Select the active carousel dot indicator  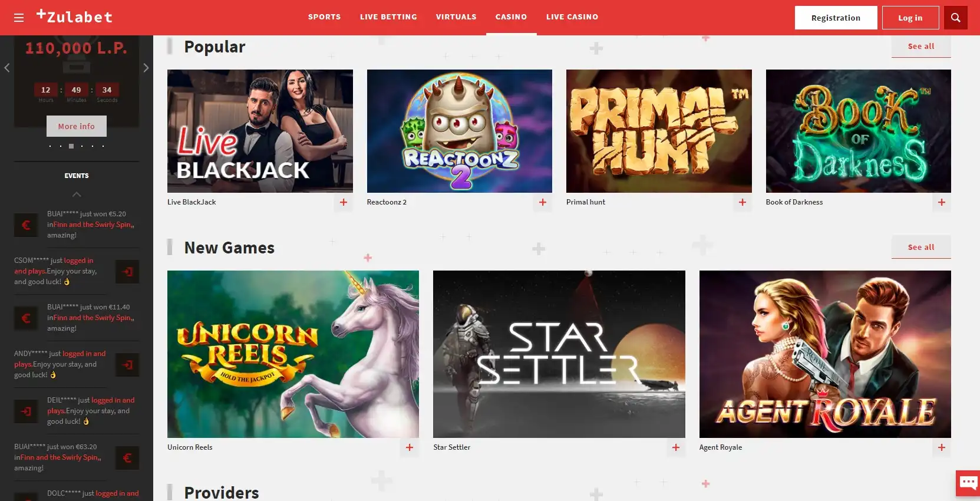(x=71, y=146)
